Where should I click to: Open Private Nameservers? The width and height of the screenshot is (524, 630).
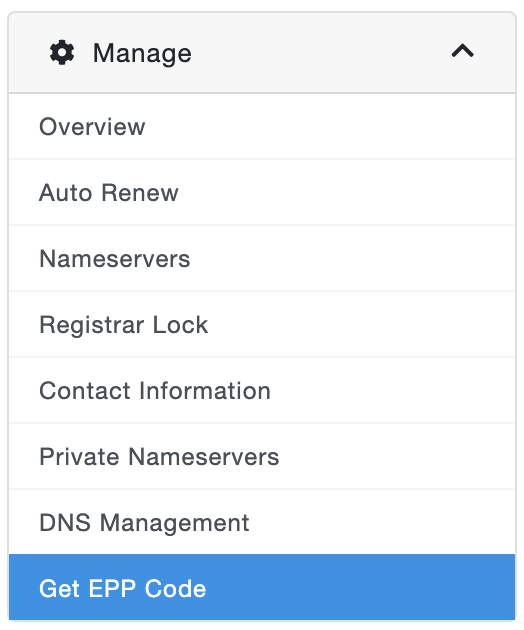262,456
